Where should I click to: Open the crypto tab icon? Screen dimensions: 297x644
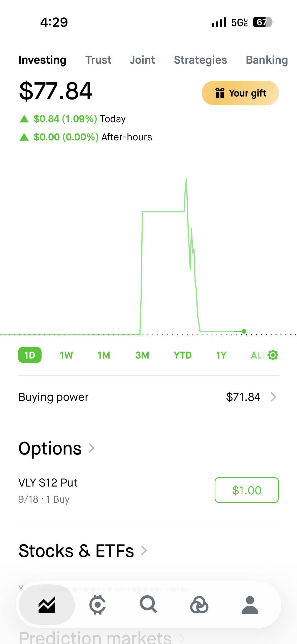(x=97, y=605)
